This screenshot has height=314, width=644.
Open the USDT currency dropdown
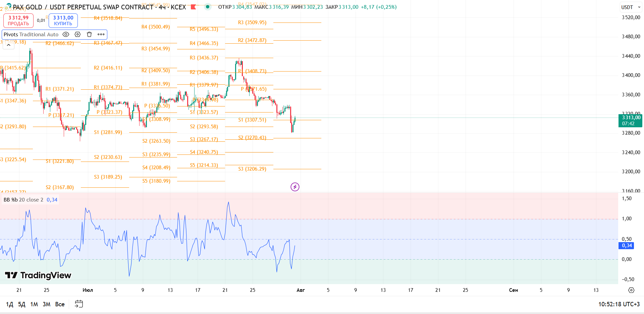(631, 7)
